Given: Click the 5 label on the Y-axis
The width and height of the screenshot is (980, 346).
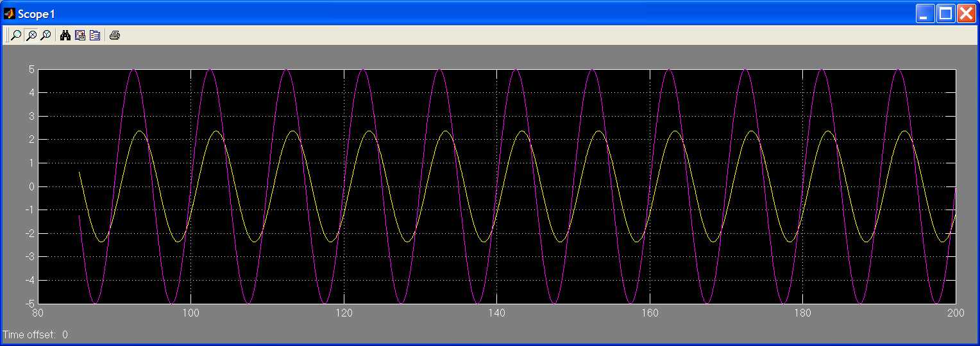Looking at the screenshot, I should 31,69.
